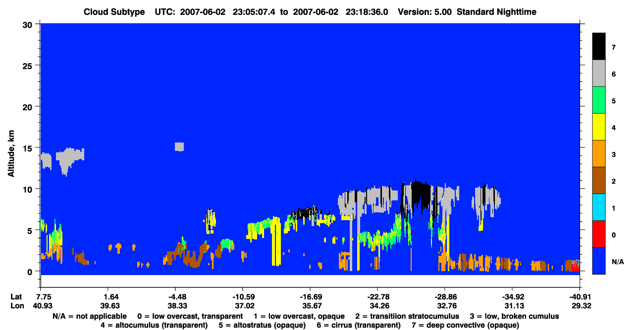Viewport: 644px width, 330px height.
Task: Click the black deep convective cloud near 10 km
Action: click(x=420, y=194)
